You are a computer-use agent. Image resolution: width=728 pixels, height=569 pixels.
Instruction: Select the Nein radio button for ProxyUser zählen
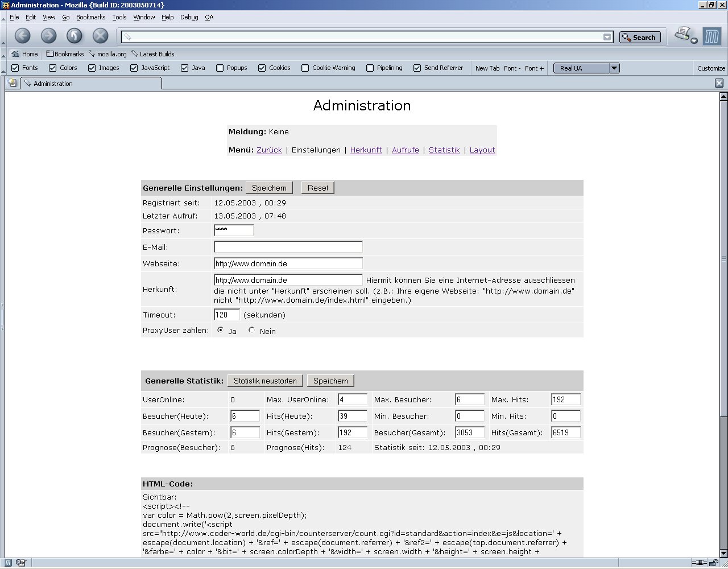pyautogui.click(x=252, y=330)
